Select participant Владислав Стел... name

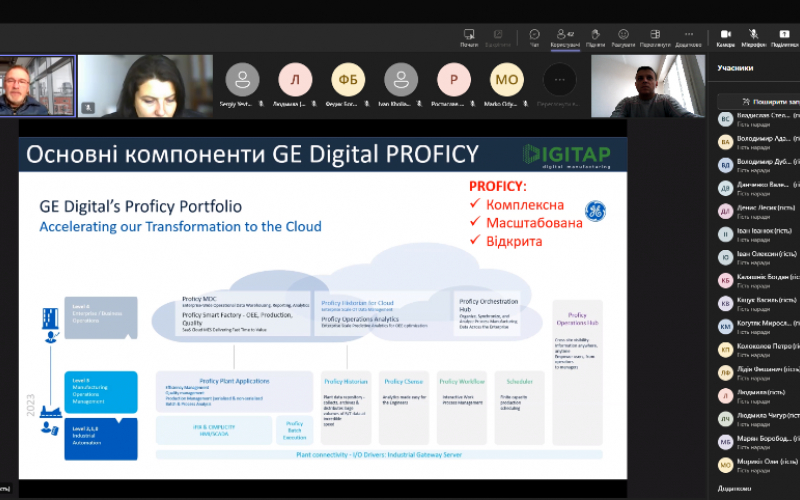(763, 115)
